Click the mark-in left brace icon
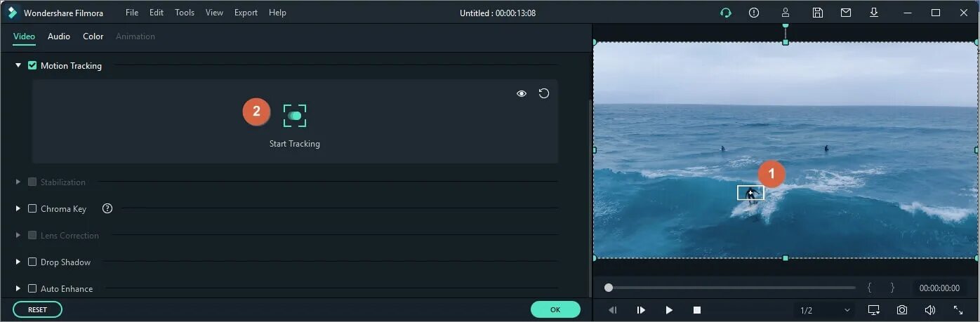Image resolution: width=980 pixels, height=322 pixels. [x=870, y=288]
